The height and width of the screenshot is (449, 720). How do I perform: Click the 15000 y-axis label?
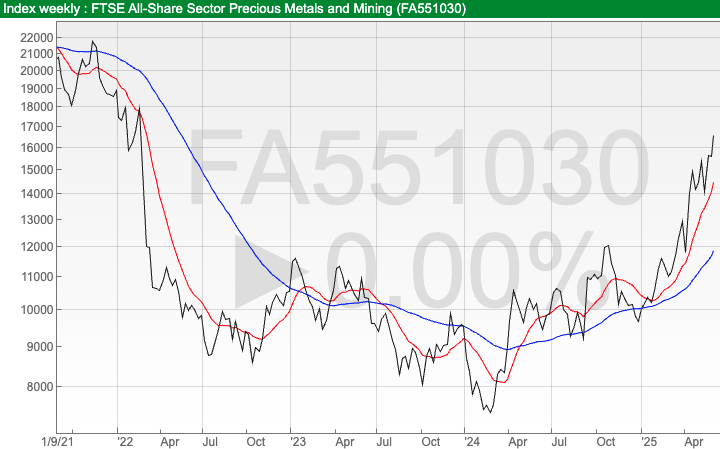click(37, 170)
